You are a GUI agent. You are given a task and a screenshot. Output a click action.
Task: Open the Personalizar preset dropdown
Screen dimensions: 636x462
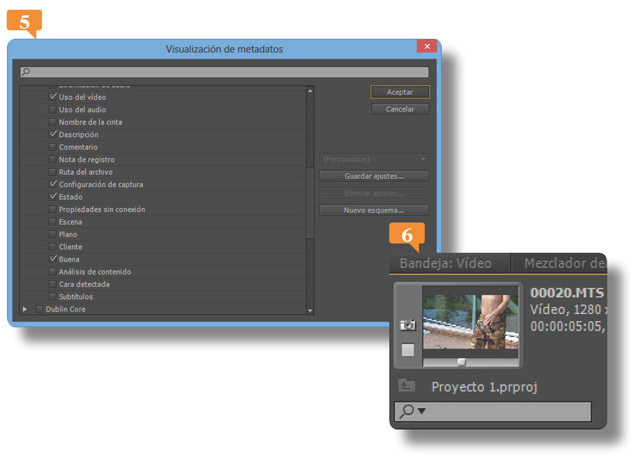pyautogui.click(x=373, y=159)
